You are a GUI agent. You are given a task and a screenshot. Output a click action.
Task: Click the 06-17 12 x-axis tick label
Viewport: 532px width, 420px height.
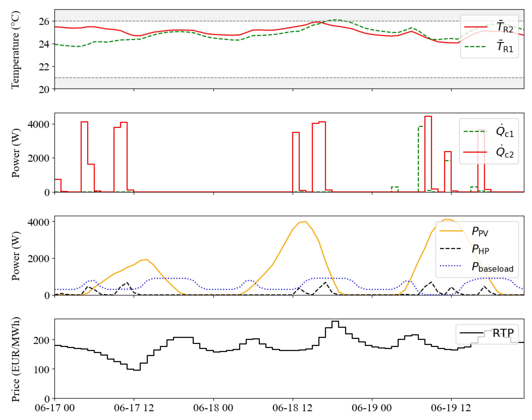click(x=134, y=408)
